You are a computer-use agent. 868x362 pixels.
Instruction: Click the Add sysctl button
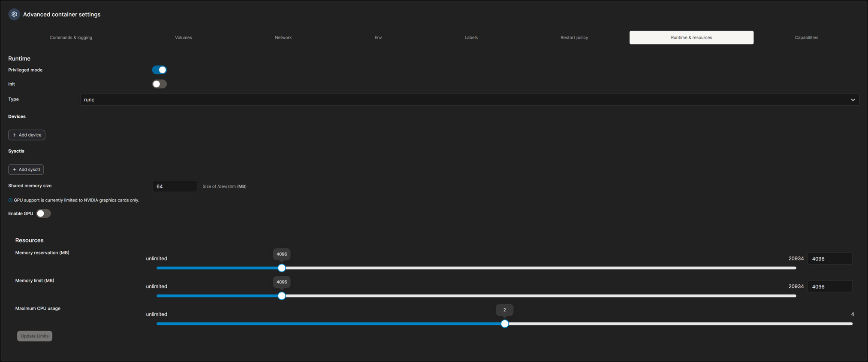pos(26,170)
